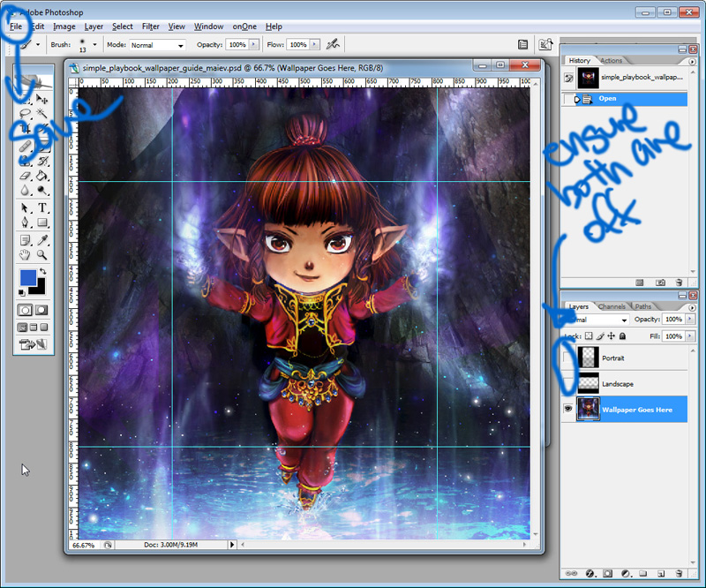This screenshot has width=706, height=588.
Task: Select the Lasso tool
Action: [25, 114]
